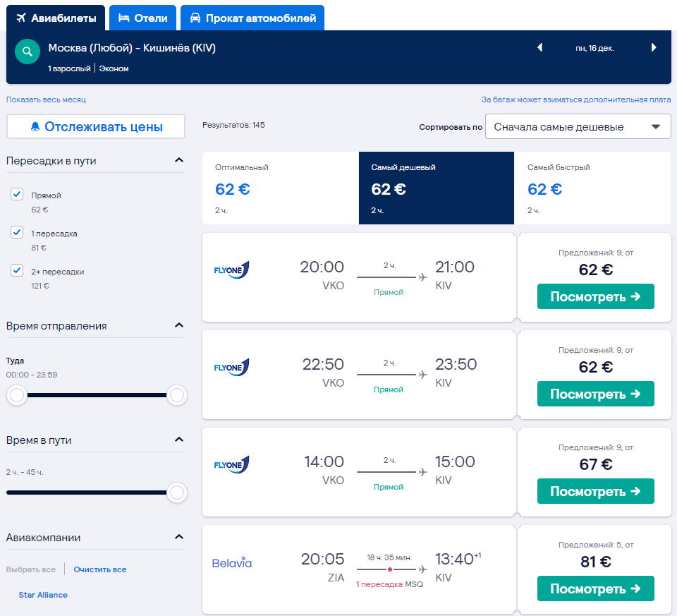Viewport: 677px width, 616px height.
Task: Select the Самый быстрый sorting card
Action: (592, 188)
